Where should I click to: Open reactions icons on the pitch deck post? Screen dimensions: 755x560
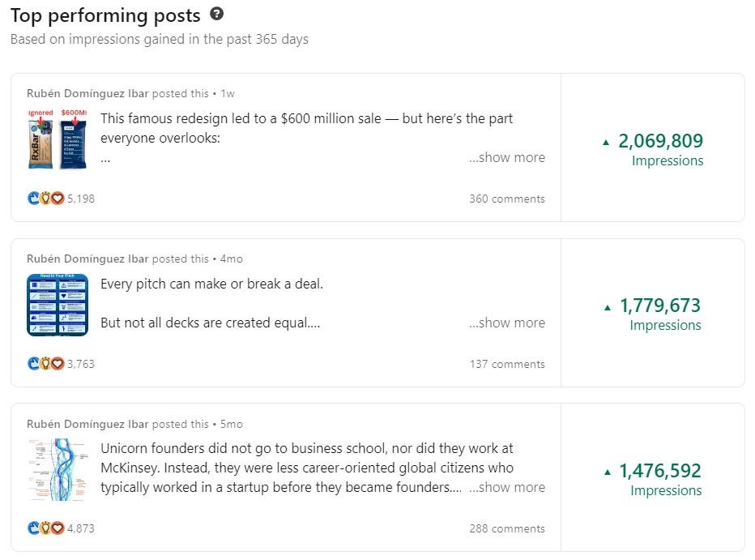point(45,364)
